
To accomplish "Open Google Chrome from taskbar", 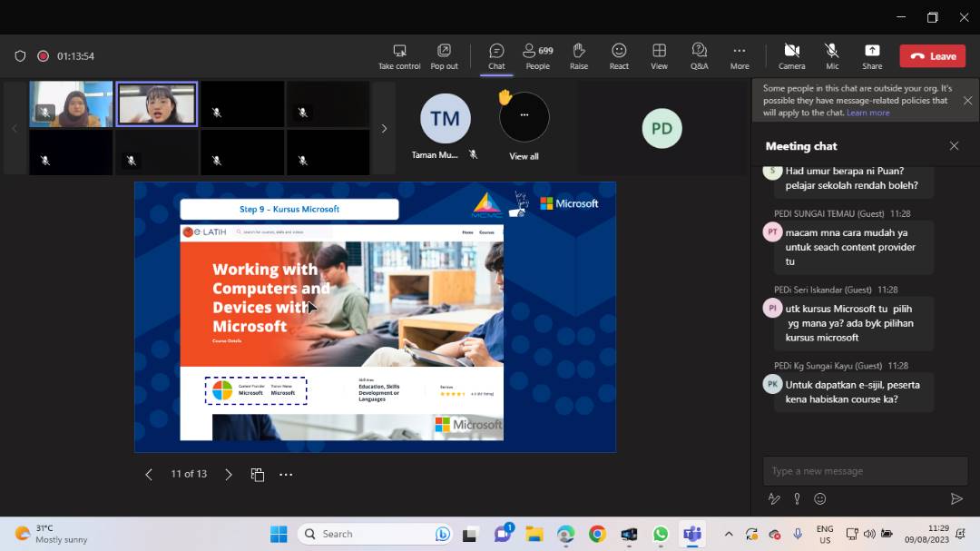I will click(597, 534).
